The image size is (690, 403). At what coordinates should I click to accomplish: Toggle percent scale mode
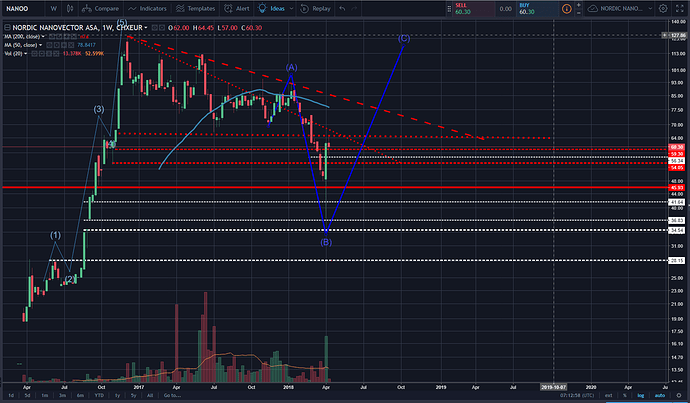pyautogui.click(x=624, y=395)
